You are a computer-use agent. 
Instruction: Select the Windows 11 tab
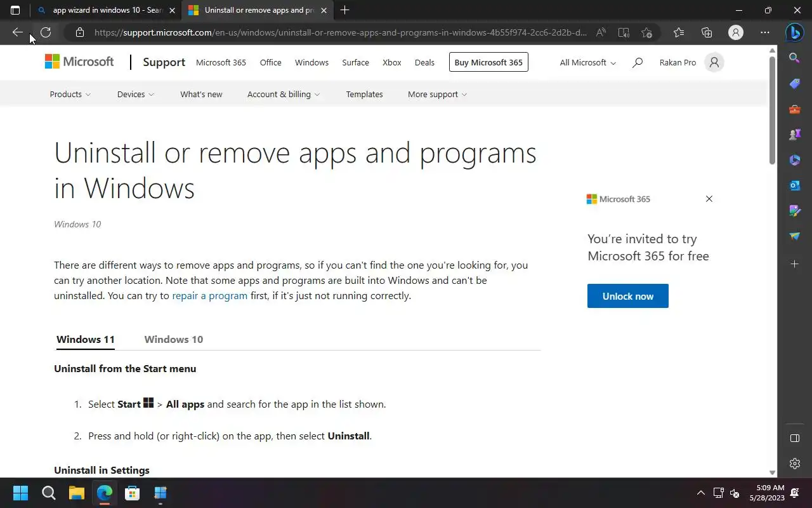click(x=86, y=339)
